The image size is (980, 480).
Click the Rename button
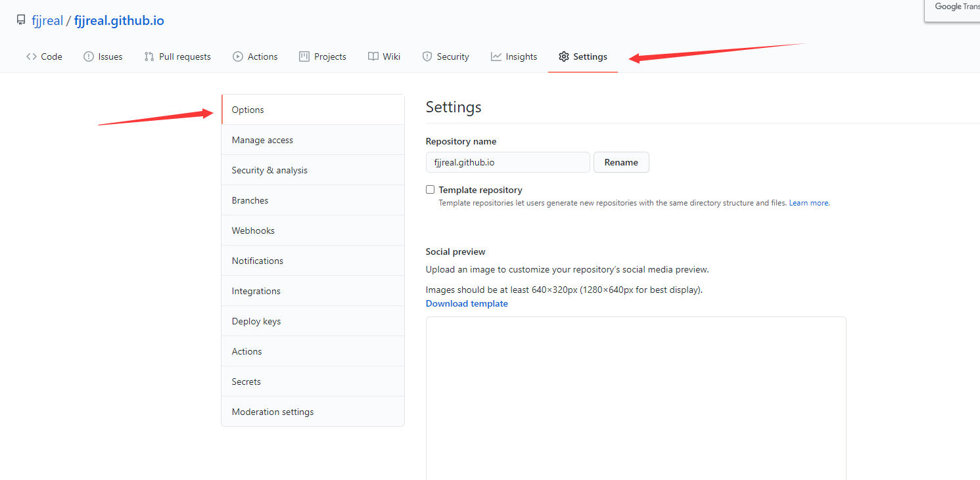pos(620,162)
